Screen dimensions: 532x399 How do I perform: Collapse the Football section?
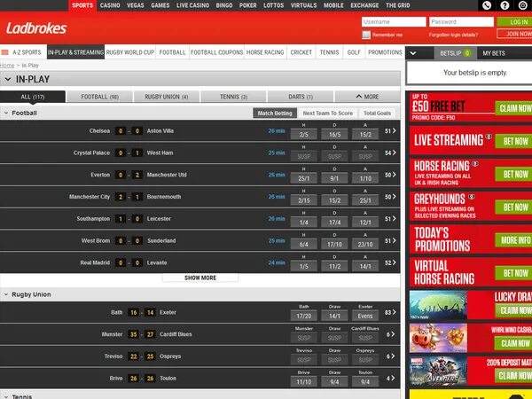coord(6,113)
